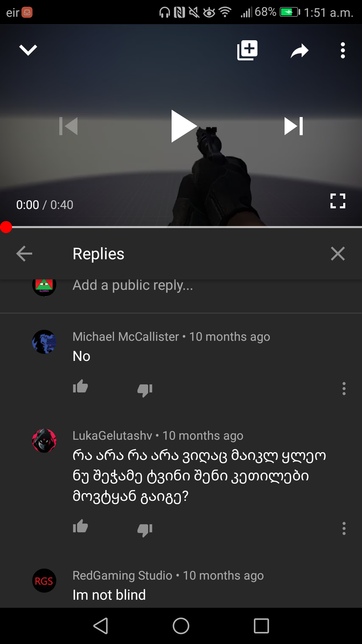Open more options for Michael McCallister's reply
This screenshot has height=644, width=362.
coord(344,388)
